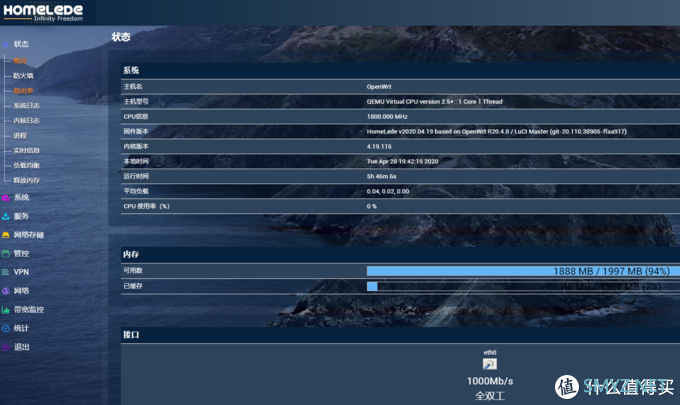Click the 网络存储 (Network Storage) sidebar icon

coord(6,234)
